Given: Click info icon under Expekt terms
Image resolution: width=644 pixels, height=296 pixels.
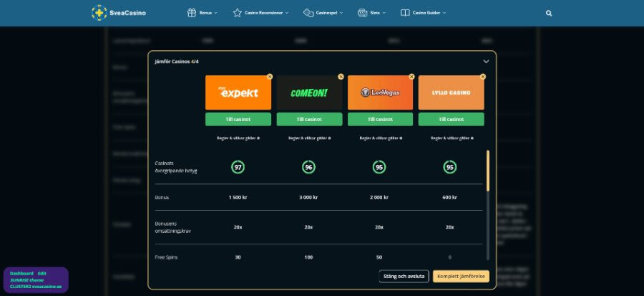Looking at the screenshot, I should click(258, 138).
